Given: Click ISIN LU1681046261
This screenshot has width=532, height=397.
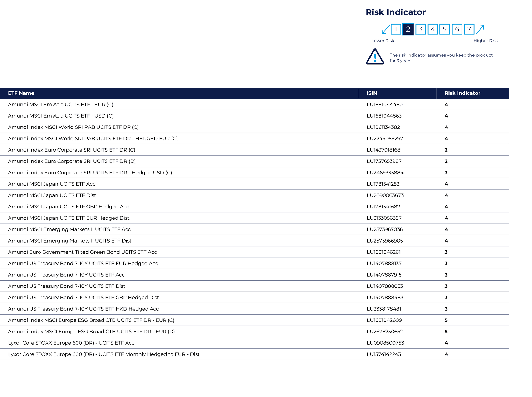Looking at the screenshot, I should (x=384, y=252).
